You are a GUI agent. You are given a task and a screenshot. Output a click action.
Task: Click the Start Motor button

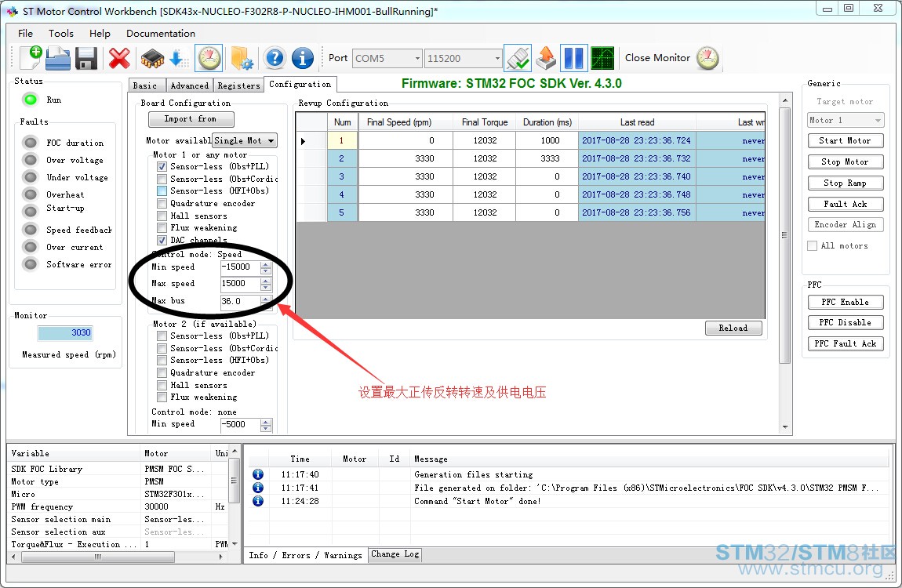[845, 140]
